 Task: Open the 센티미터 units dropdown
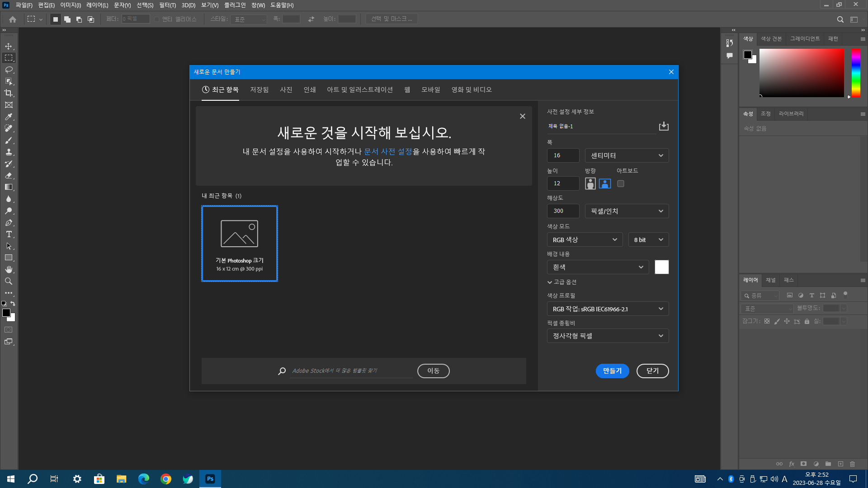[627, 155]
